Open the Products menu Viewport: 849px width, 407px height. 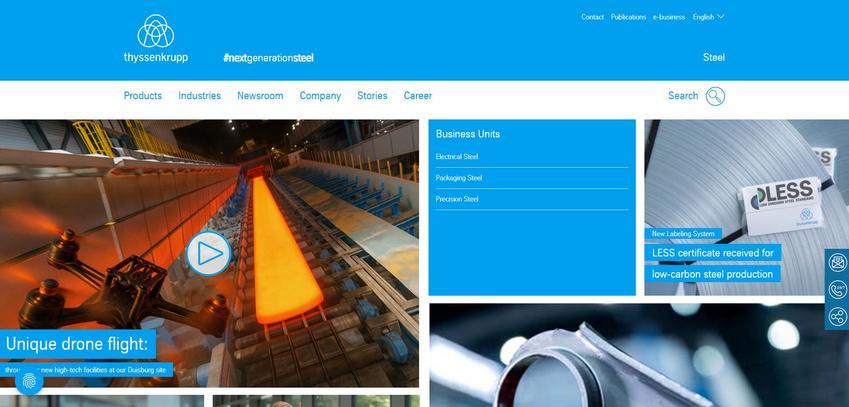[143, 96]
